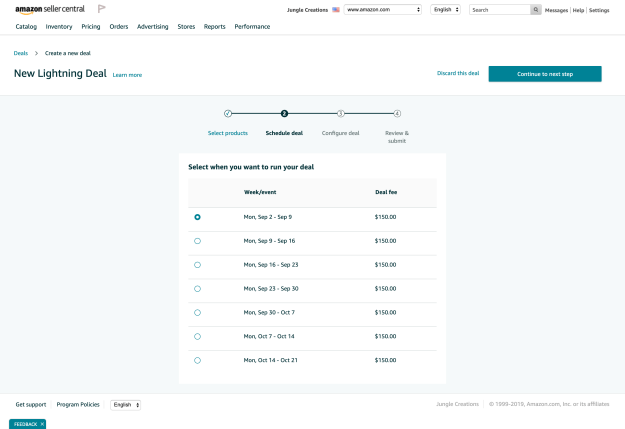Open the English language dropdown in header
The width and height of the screenshot is (625, 429).
pos(445,9)
